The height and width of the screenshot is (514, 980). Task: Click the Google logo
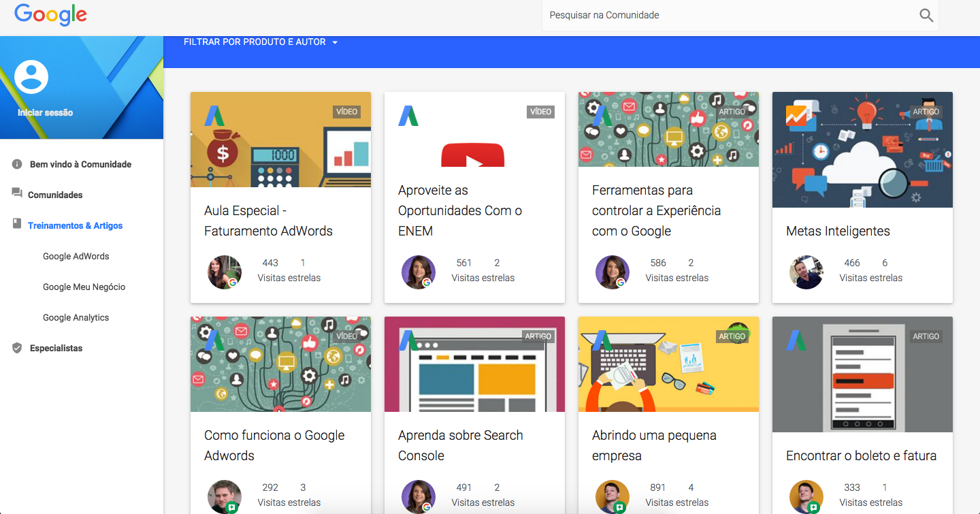pos(50,15)
